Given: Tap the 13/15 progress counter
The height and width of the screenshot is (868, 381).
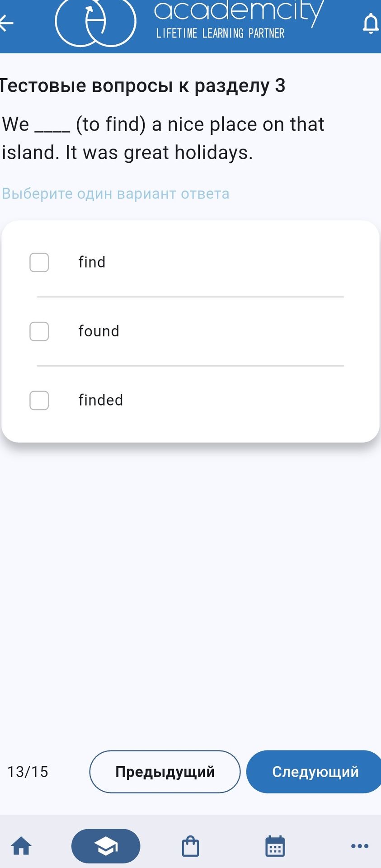Looking at the screenshot, I should [x=28, y=772].
